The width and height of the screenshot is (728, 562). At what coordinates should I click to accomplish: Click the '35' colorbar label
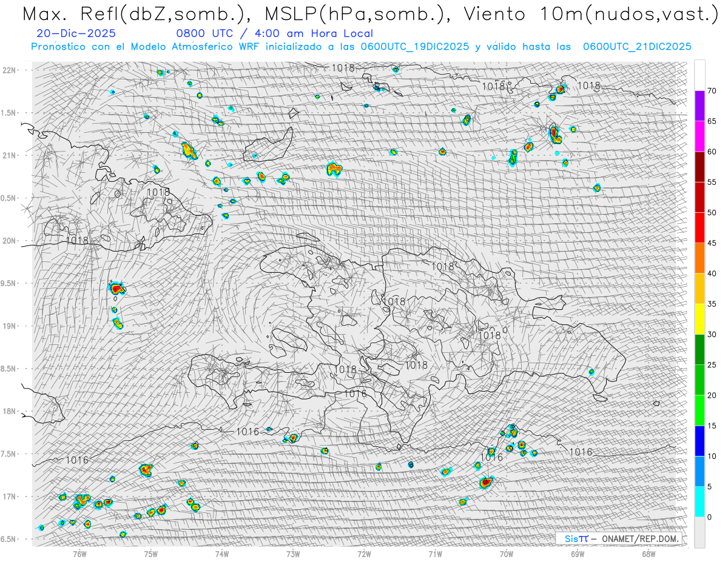712,304
